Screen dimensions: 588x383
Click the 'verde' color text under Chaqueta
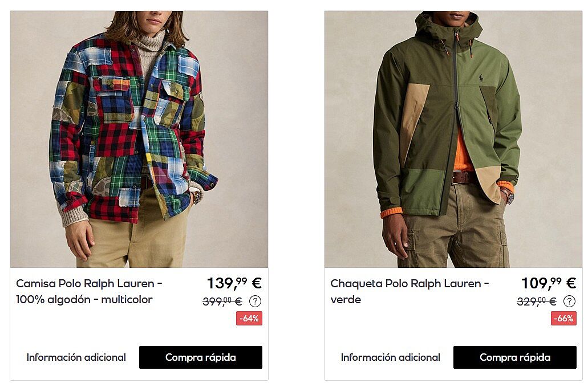[346, 300]
